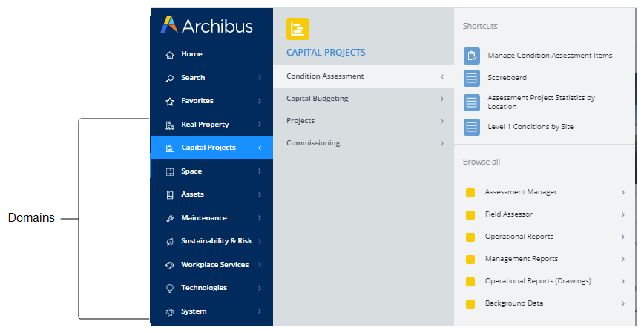Image resolution: width=644 pixels, height=333 pixels.
Task: Collapse the Condition Assessment chevron
Action: pyautogui.click(x=441, y=76)
